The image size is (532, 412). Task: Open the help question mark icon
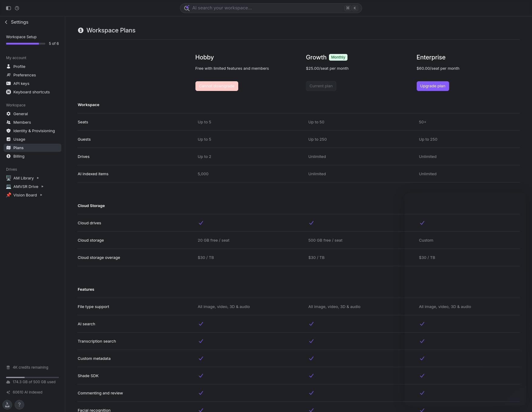[x=19, y=404]
